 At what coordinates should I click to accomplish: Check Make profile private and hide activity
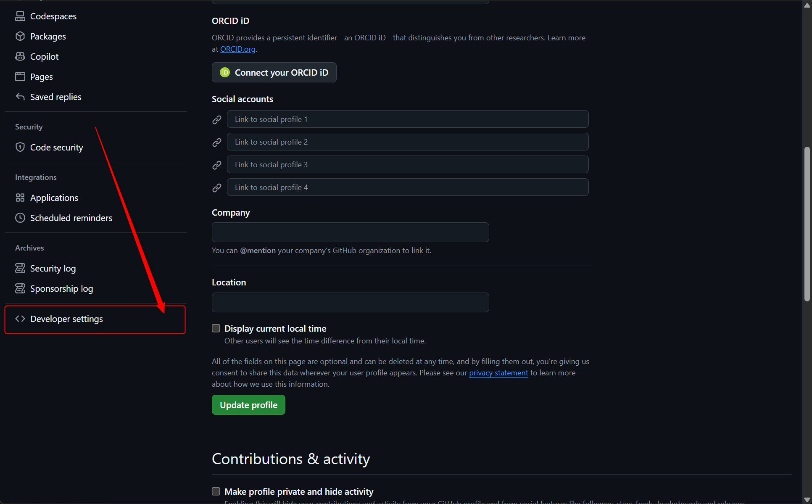pyautogui.click(x=216, y=491)
